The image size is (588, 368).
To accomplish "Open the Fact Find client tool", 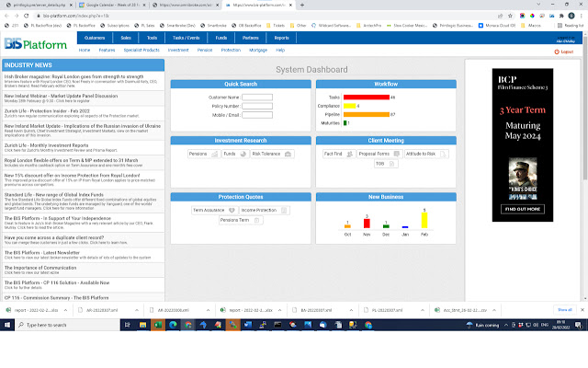I will pyautogui.click(x=335, y=154).
